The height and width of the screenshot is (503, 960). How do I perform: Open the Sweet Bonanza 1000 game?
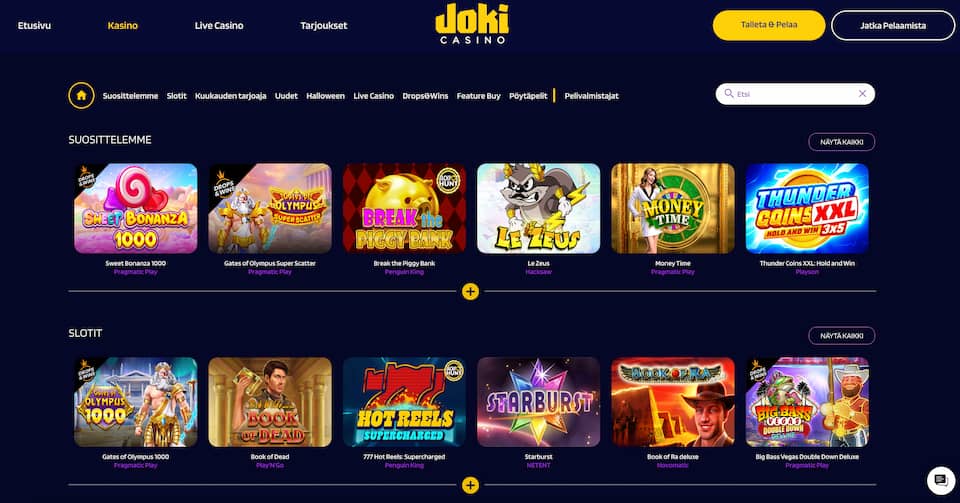pos(136,208)
